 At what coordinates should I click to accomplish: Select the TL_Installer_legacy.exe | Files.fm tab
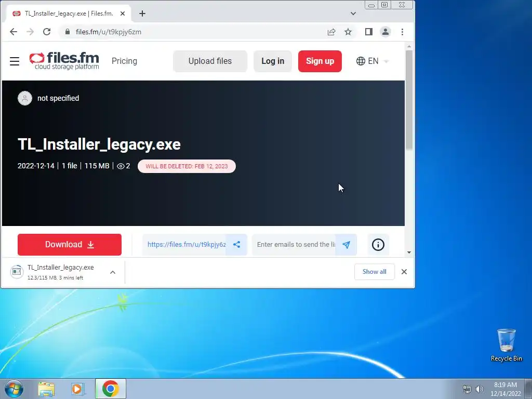tap(69, 14)
